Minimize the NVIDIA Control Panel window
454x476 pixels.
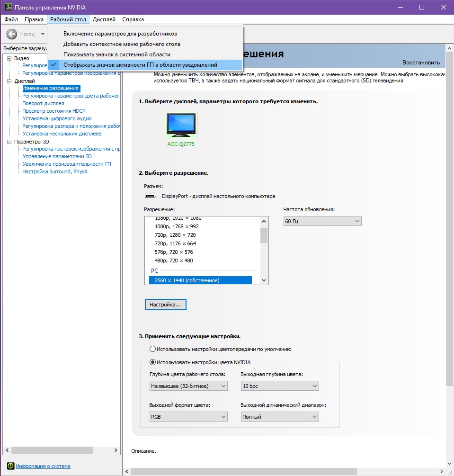tap(401, 7)
